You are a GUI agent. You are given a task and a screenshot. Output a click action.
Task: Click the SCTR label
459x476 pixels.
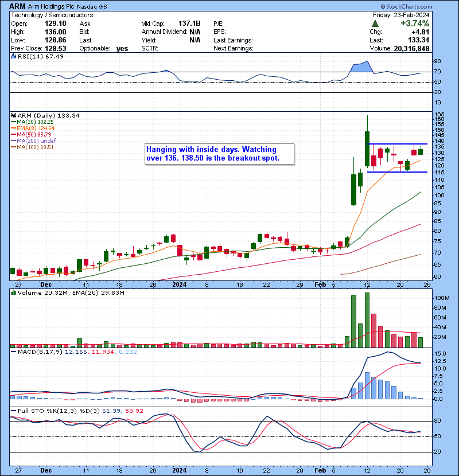(149, 48)
